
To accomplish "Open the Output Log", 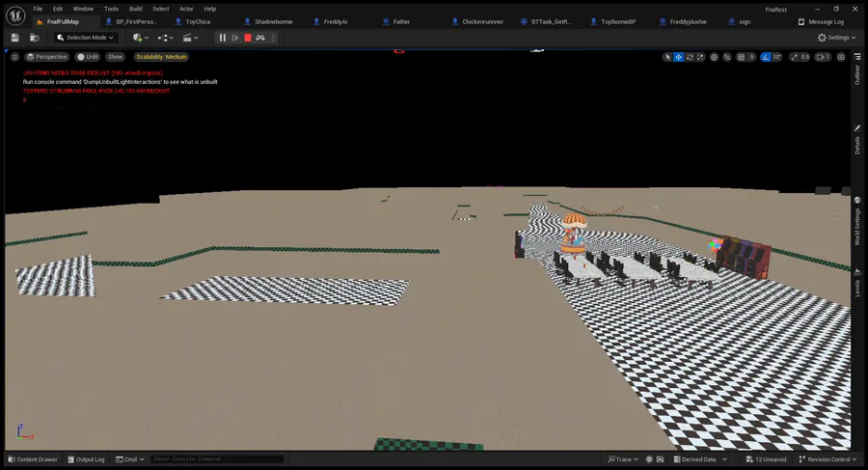I will pyautogui.click(x=86, y=459).
